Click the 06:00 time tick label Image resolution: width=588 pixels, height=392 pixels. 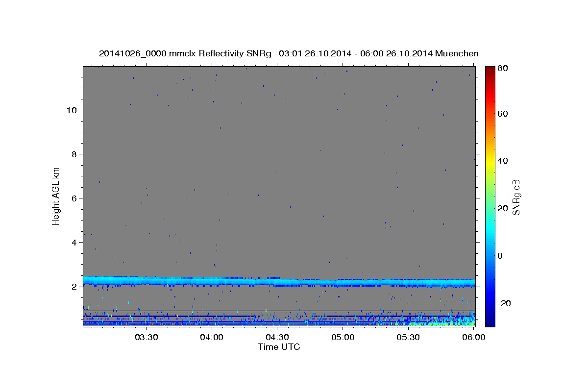pos(473,337)
